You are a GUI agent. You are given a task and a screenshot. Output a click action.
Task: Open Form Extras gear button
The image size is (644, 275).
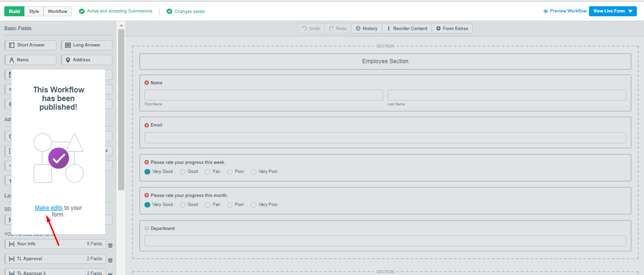pyautogui.click(x=452, y=29)
